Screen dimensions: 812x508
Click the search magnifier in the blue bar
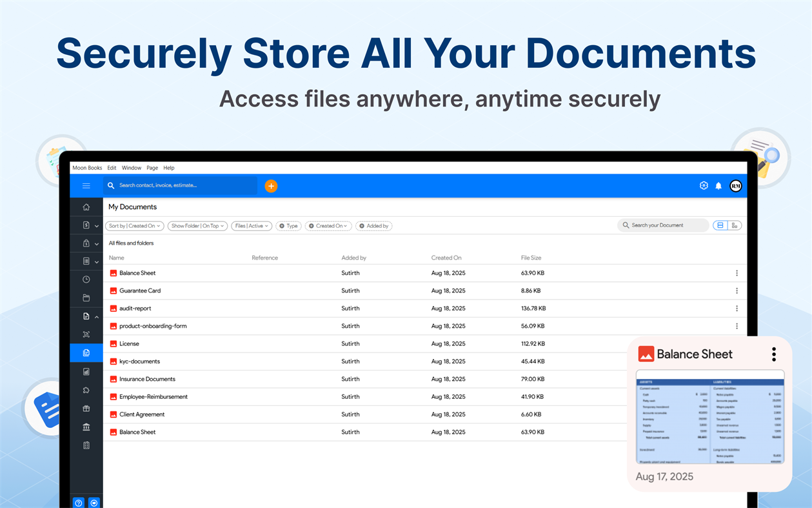[x=111, y=186]
